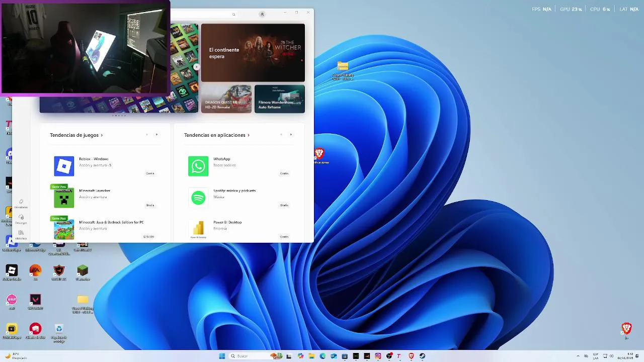Screen dimensions: 644x362
Task: Open the Brave shortcut beside the Store window
Action: [x=319, y=153]
